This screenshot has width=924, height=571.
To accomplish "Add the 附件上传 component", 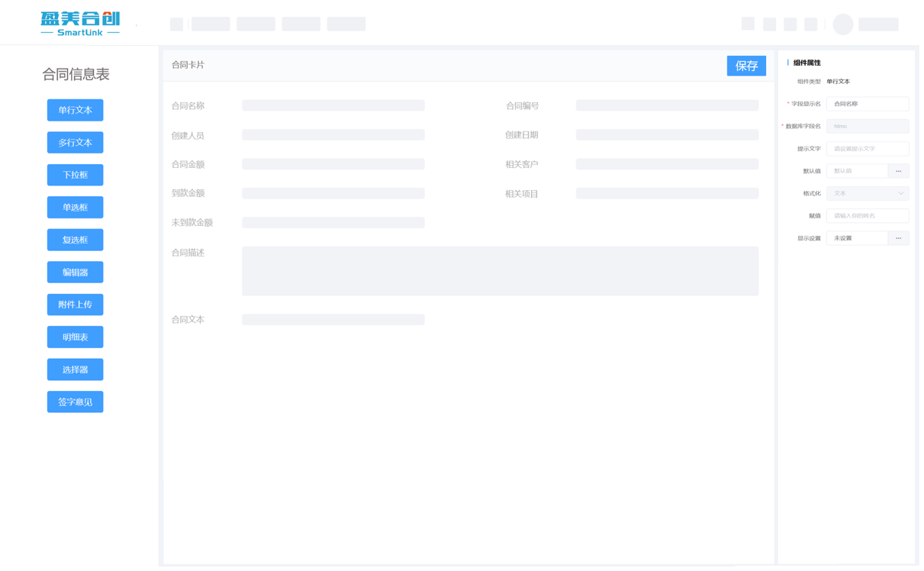I will click(76, 305).
